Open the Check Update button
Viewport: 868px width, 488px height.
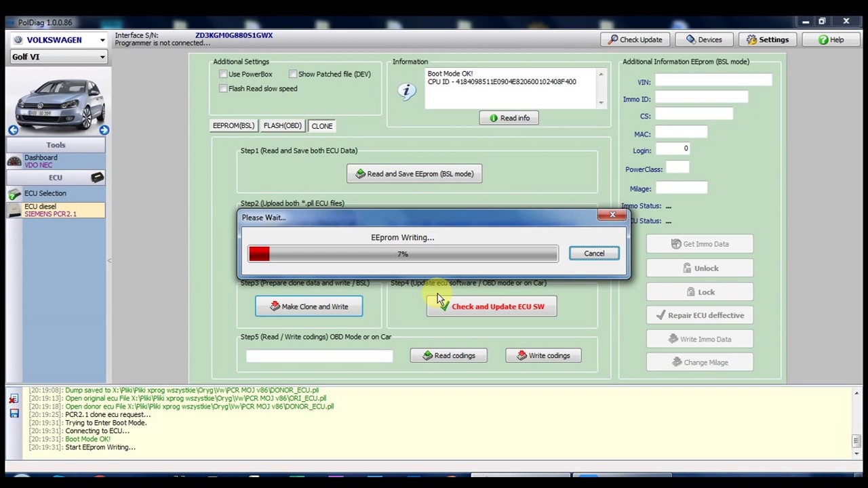tap(635, 40)
